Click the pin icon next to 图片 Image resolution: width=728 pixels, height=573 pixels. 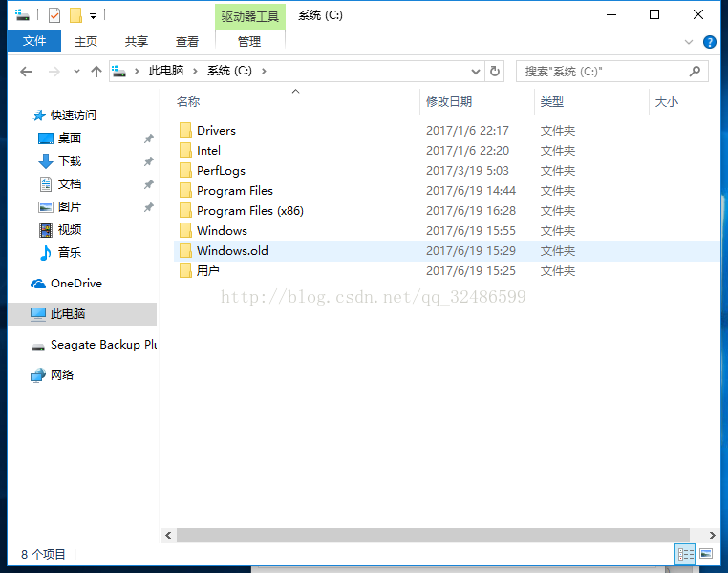click(149, 207)
